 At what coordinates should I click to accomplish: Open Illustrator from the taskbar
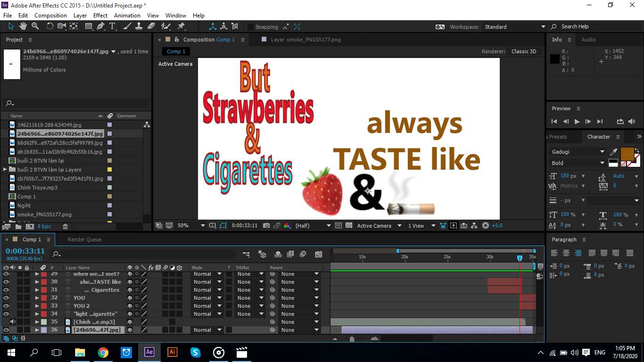(173, 352)
